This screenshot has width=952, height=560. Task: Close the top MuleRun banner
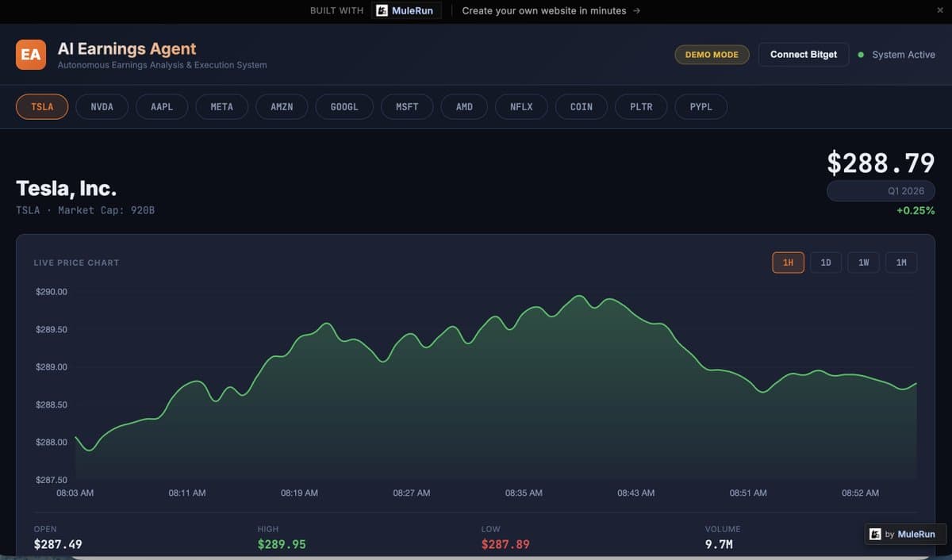(x=940, y=10)
